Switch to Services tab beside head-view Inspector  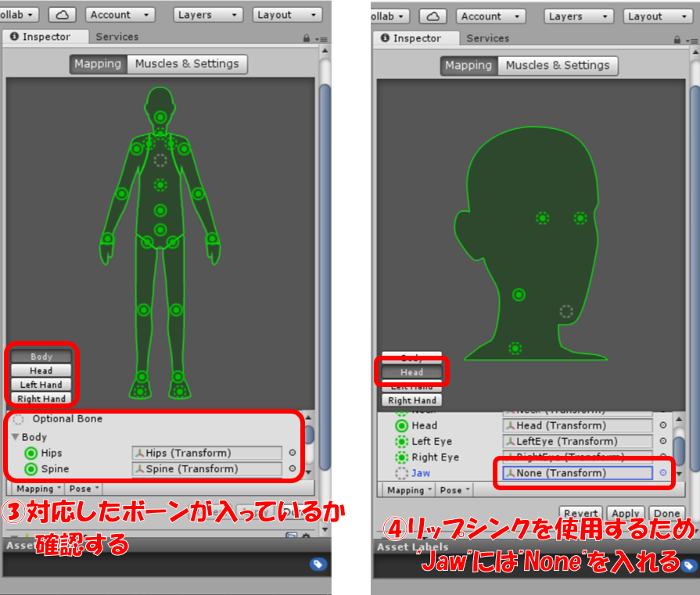487,38
